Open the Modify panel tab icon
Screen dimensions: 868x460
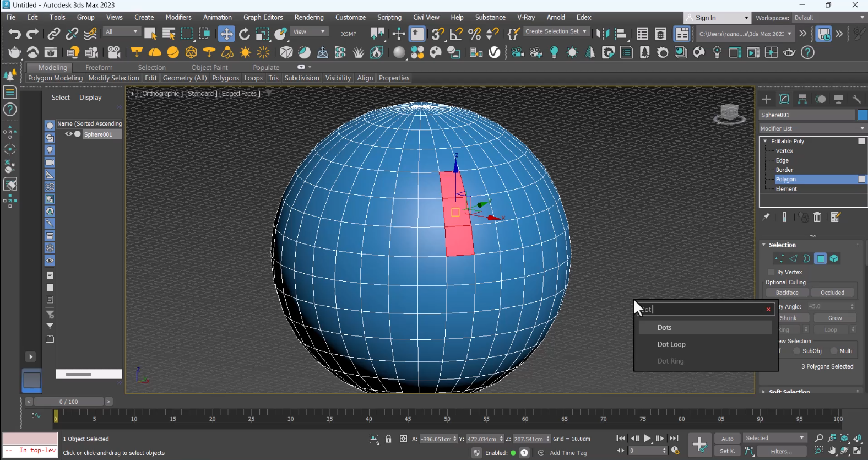[x=784, y=99]
